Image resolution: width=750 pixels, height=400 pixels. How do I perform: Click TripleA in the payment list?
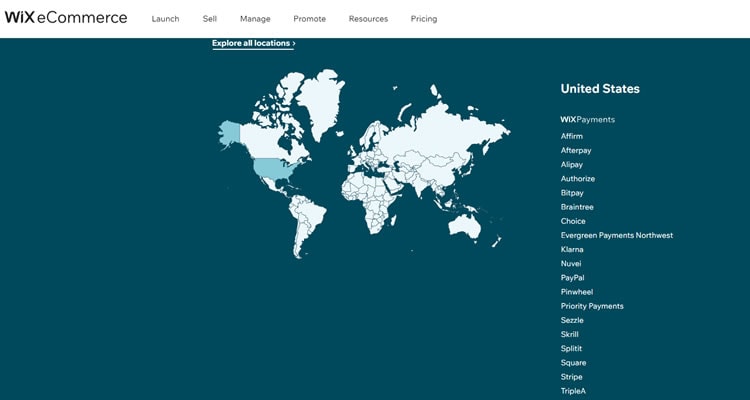click(573, 391)
